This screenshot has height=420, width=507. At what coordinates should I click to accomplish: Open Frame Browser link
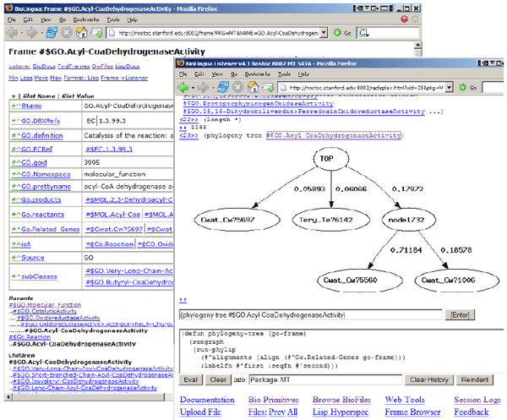[x=412, y=412]
